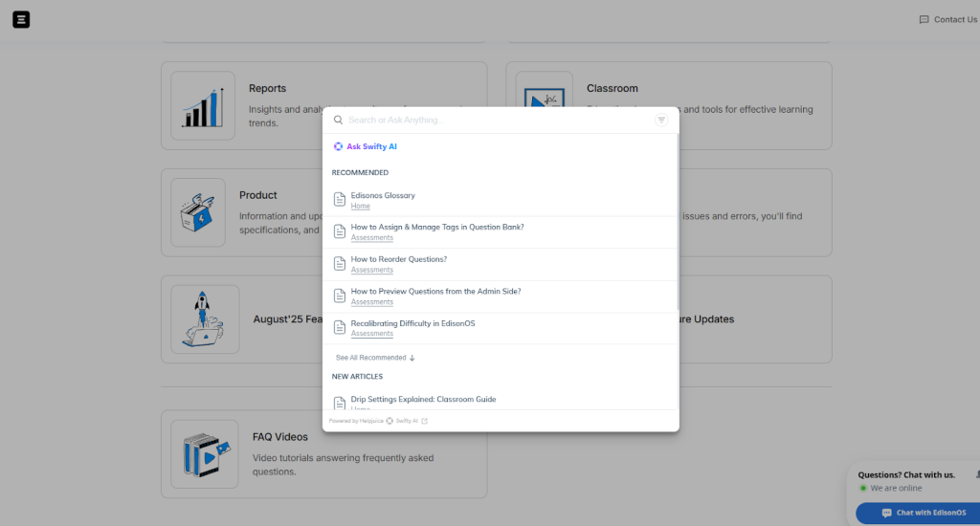Click chat bubble icon in Chat with EdisonOS
This screenshot has height=526, width=980.
(x=886, y=513)
